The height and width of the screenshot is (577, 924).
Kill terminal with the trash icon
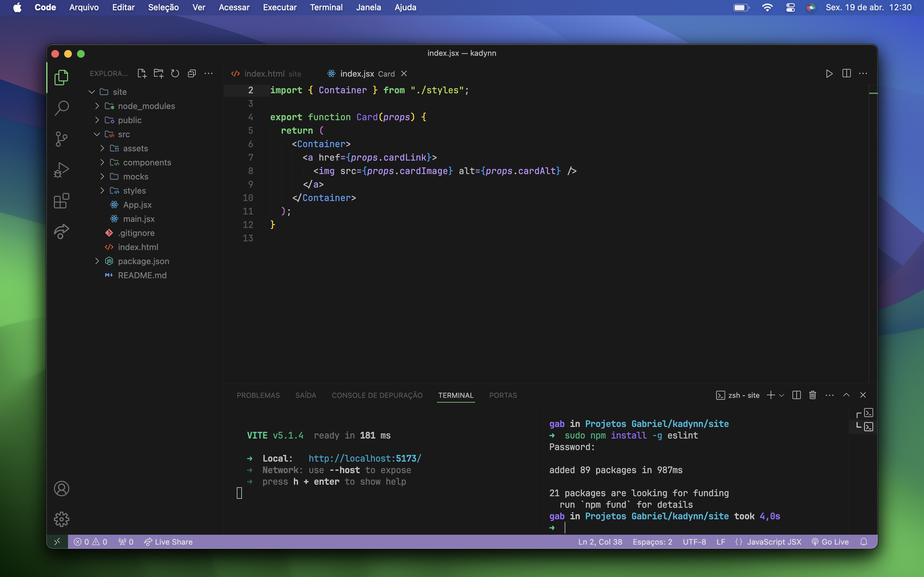point(812,395)
